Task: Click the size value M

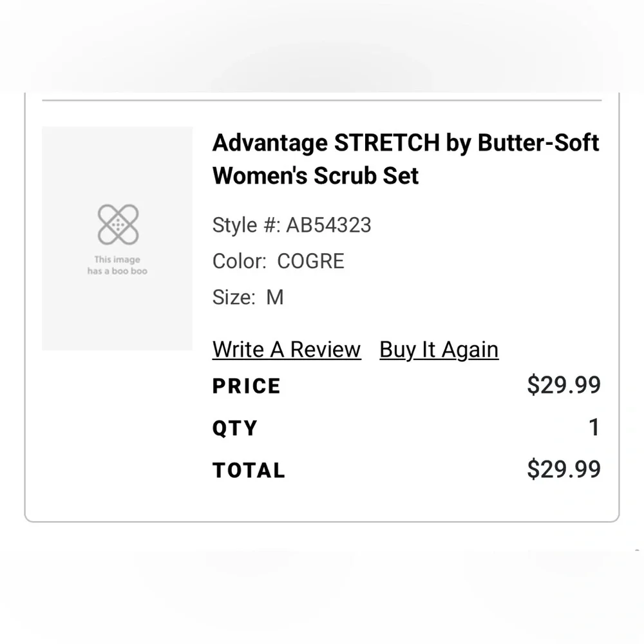Action: (x=275, y=297)
